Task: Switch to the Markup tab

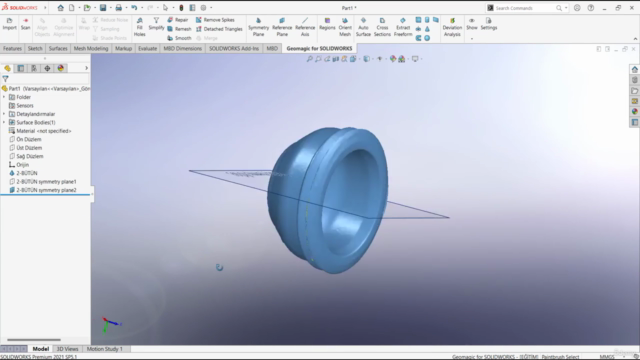Action: click(123, 48)
